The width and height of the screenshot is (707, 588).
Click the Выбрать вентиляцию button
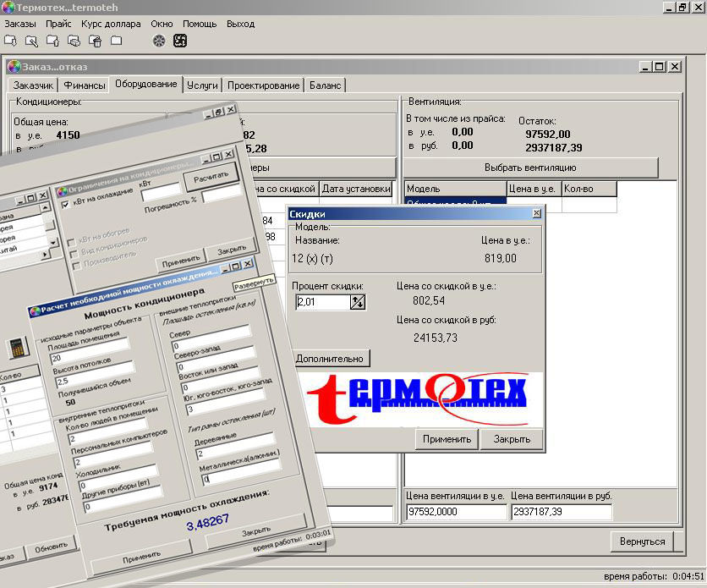point(531,168)
